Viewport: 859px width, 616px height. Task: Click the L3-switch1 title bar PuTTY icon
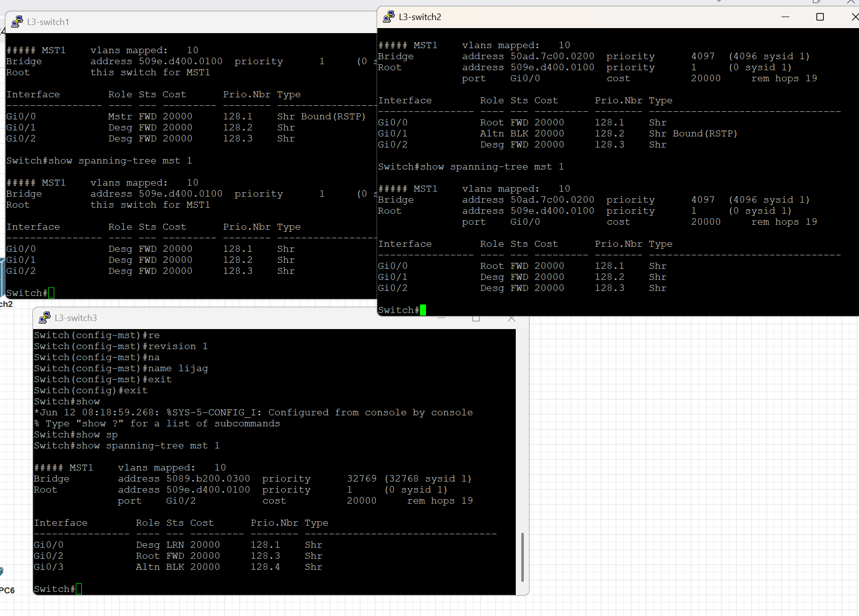click(x=17, y=21)
